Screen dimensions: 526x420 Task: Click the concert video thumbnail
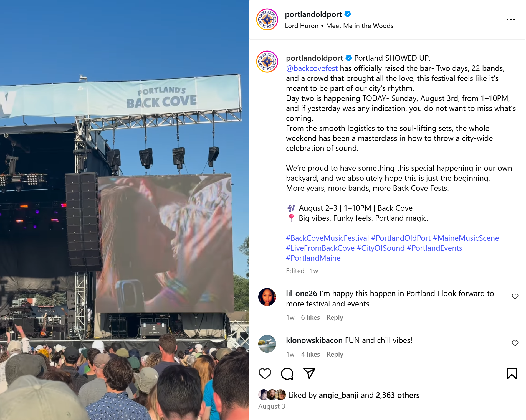pos(124,210)
